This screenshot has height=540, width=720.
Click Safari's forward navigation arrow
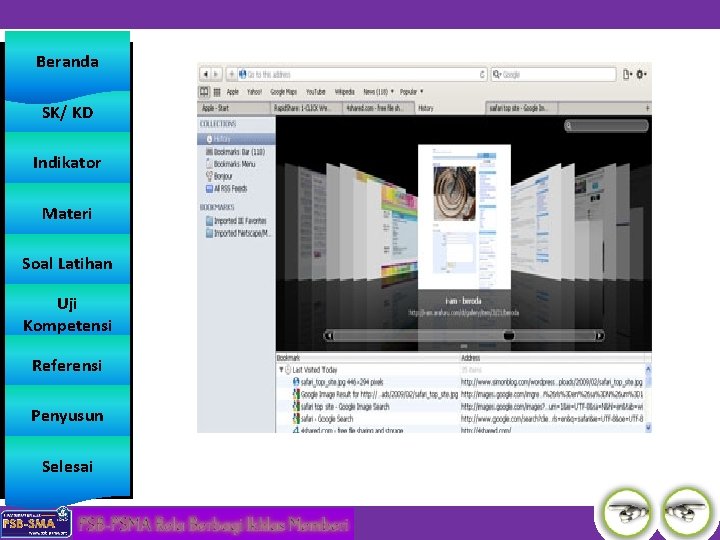coord(216,74)
